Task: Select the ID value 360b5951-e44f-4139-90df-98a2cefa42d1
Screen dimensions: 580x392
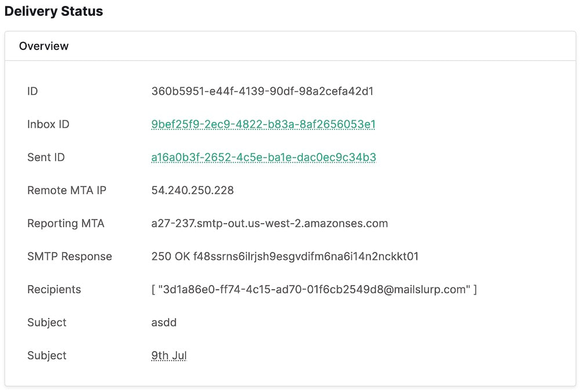Action: 262,91
